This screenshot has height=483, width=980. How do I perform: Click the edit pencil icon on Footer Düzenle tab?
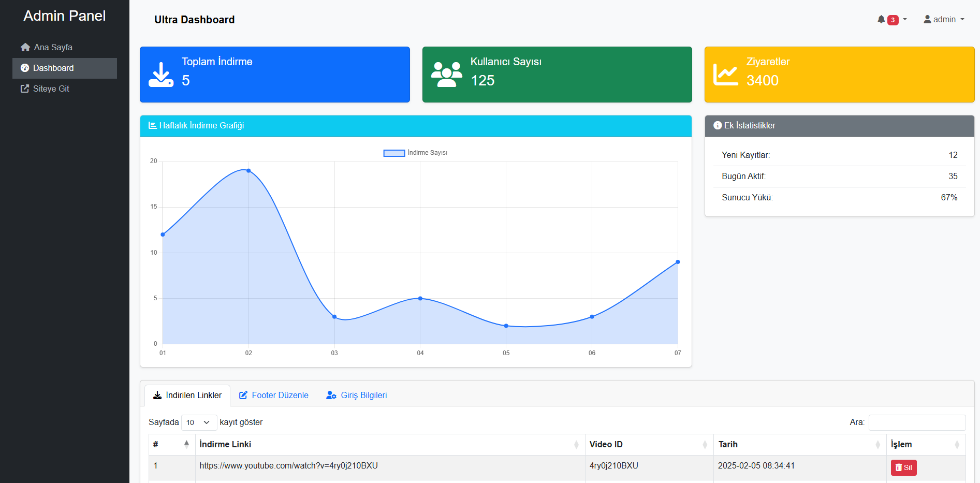click(x=243, y=395)
